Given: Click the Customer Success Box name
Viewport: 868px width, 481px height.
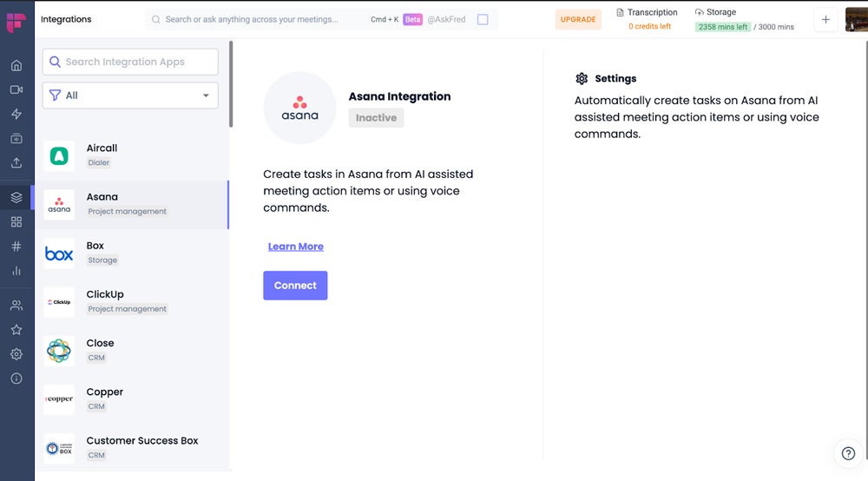Looking at the screenshot, I should coord(142,440).
